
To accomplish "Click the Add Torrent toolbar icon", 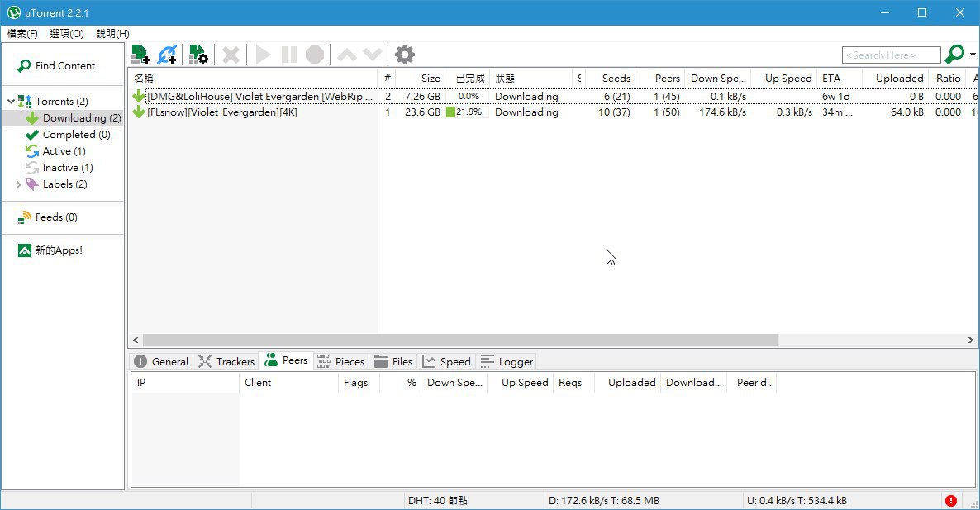I will click(x=140, y=55).
